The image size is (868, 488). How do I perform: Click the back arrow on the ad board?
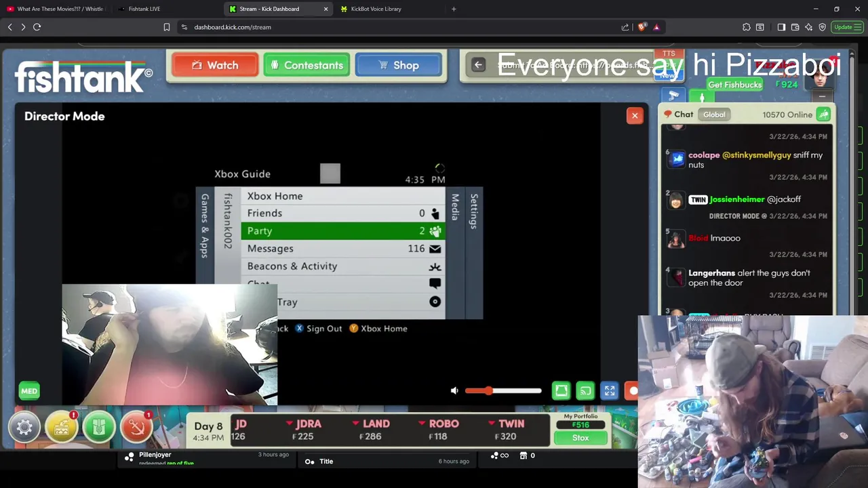pyautogui.click(x=478, y=65)
